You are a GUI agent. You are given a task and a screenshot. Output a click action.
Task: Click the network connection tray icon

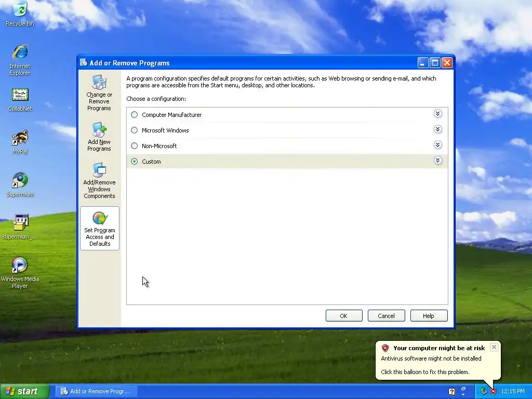click(484, 391)
